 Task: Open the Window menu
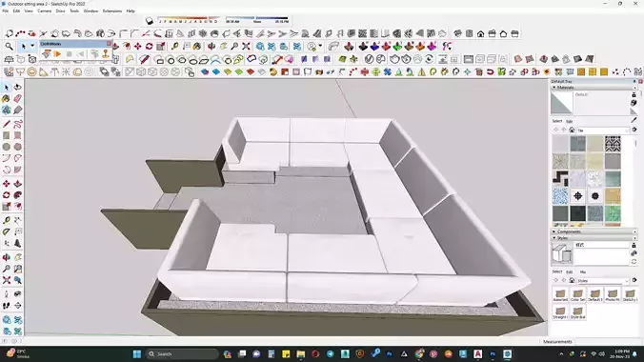click(x=91, y=11)
